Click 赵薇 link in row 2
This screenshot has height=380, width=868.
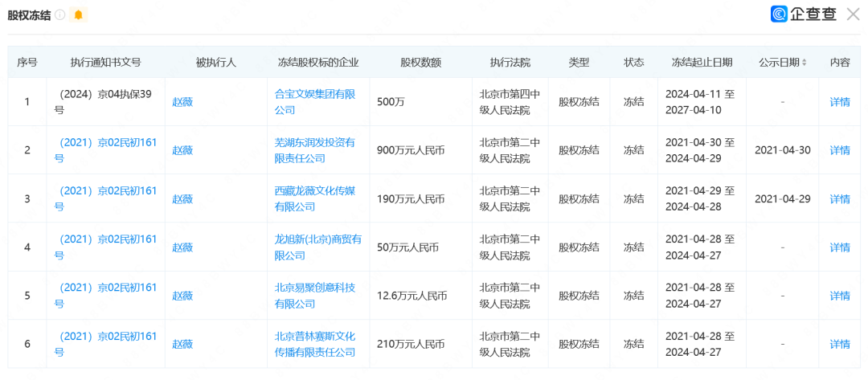tap(182, 150)
